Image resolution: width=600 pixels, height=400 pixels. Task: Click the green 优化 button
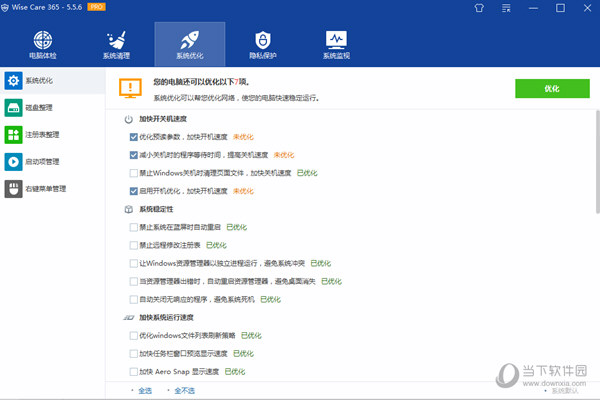(x=552, y=89)
